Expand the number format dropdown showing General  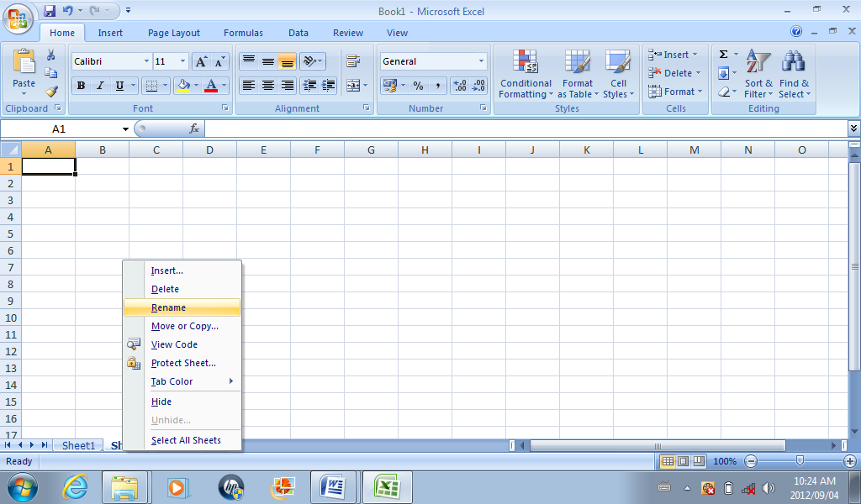tap(481, 61)
